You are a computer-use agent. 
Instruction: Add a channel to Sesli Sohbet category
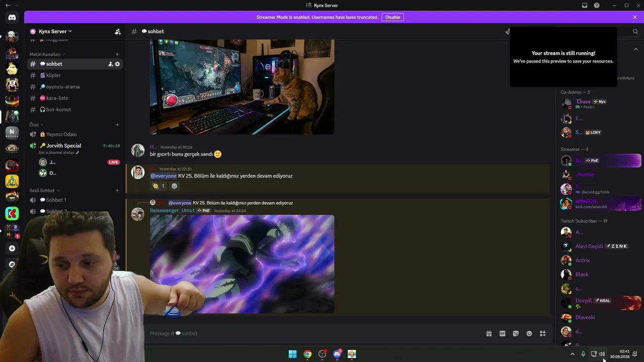pos(117,191)
